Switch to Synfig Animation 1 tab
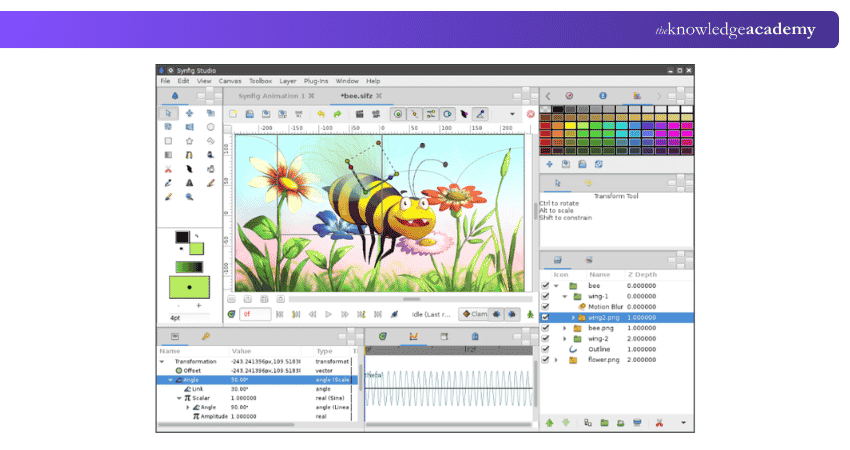This screenshot has width=850, height=450. [272, 96]
